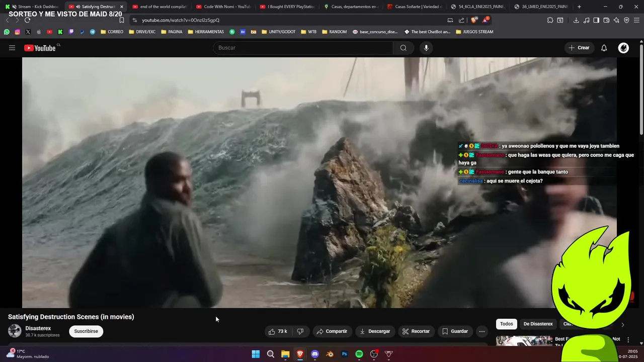This screenshot has width=644, height=362.
Task: Open Twitch bookmark icon
Action: coord(71,32)
